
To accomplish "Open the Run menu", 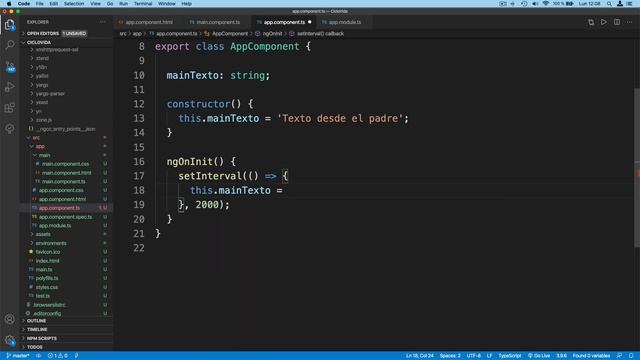I will (x=123, y=4).
